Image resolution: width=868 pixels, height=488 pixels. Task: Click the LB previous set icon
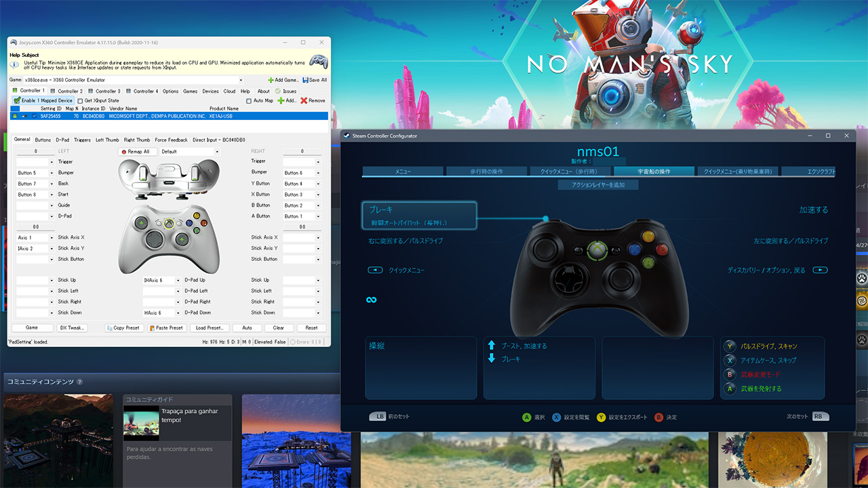(377, 417)
